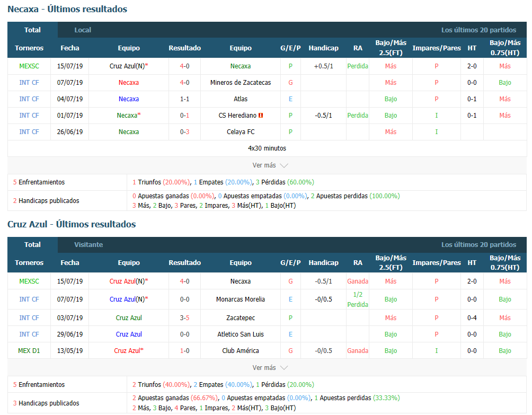The image size is (532, 415).
Task: Click the Impares/Pares header in Necaxa table
Action: click(437, 48)
